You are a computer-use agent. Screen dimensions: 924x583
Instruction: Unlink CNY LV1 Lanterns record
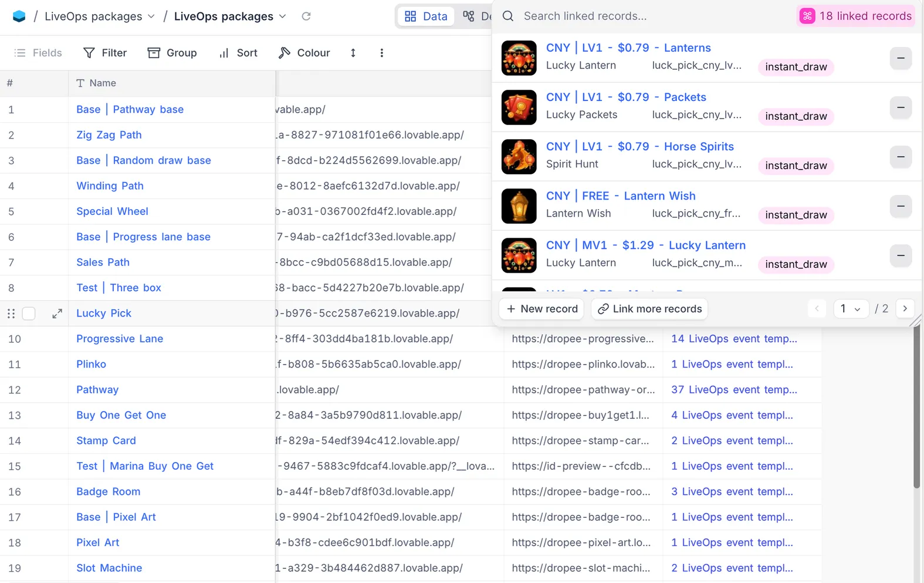pyautogui.click(x=901, y=58)
